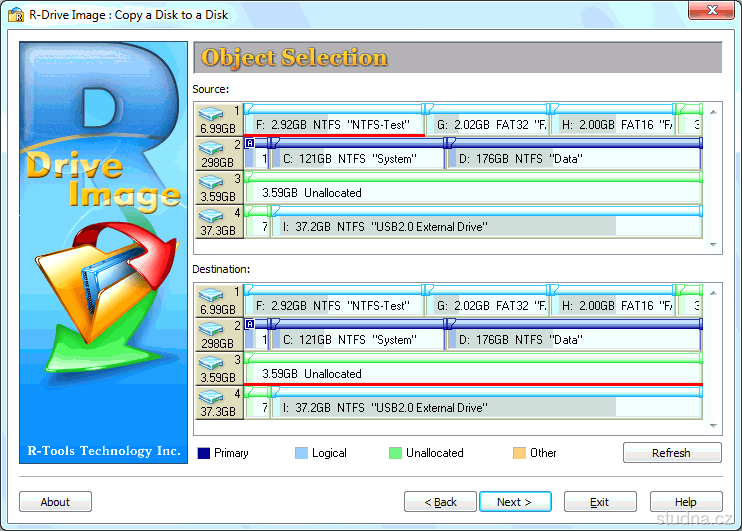Select source disk 3 (3.59GB) icon

(x=219, y=188)
